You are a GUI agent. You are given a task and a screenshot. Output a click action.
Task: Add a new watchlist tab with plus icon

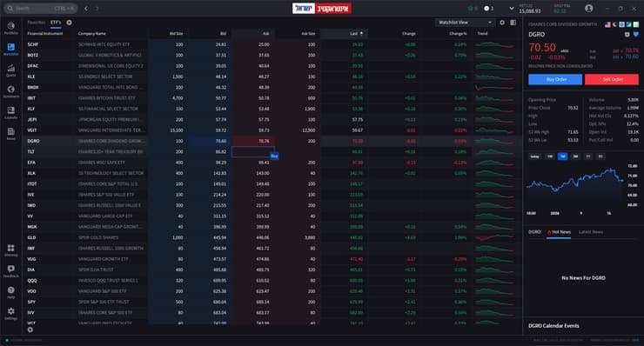69,23
